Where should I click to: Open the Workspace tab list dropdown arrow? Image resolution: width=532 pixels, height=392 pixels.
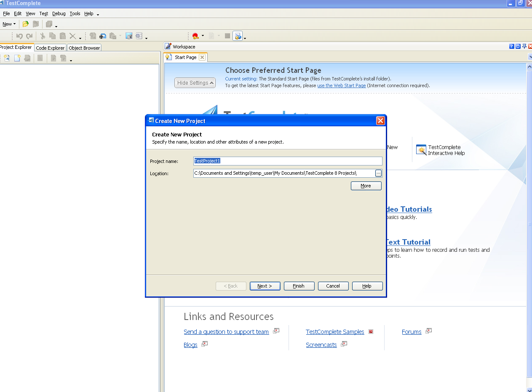tap(530, 57)
